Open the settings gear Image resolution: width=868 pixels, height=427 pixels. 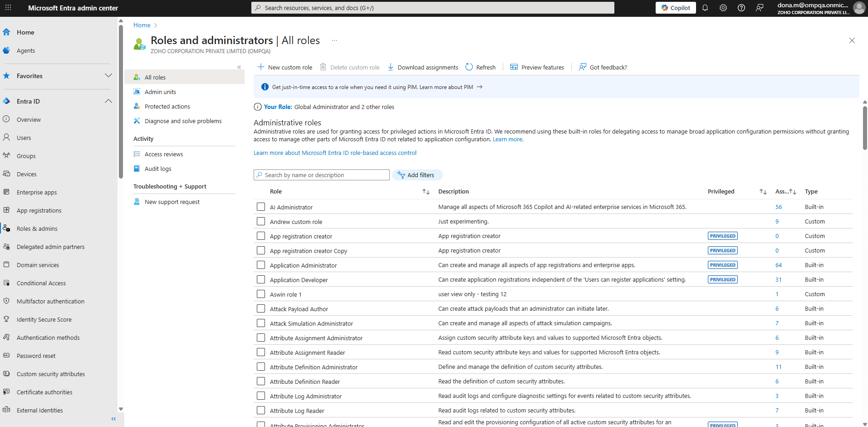pyautogui.click(x=723, y=8)
